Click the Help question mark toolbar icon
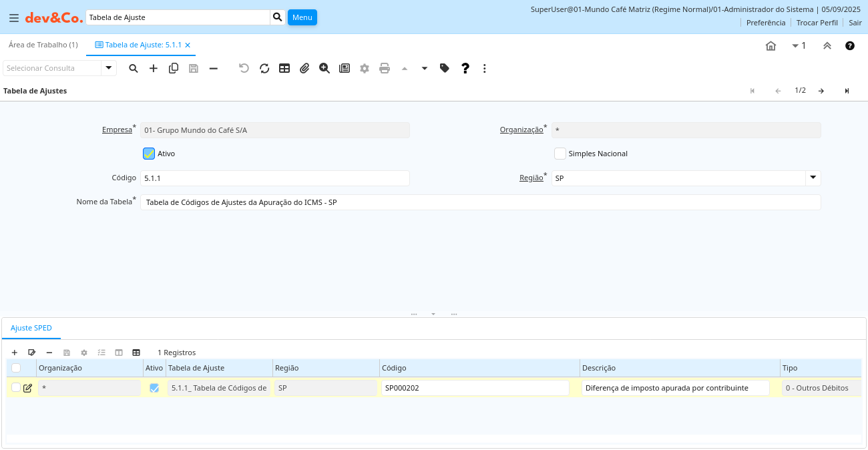Image resolution: width=868 pixels, height=450 pixels. tap(465, 68)
